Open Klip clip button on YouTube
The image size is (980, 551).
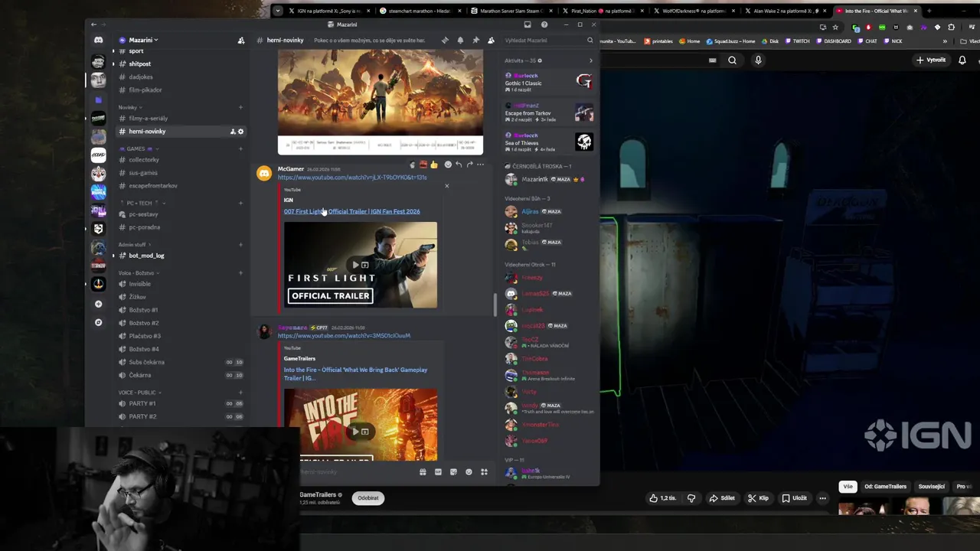tap(758, 498)
